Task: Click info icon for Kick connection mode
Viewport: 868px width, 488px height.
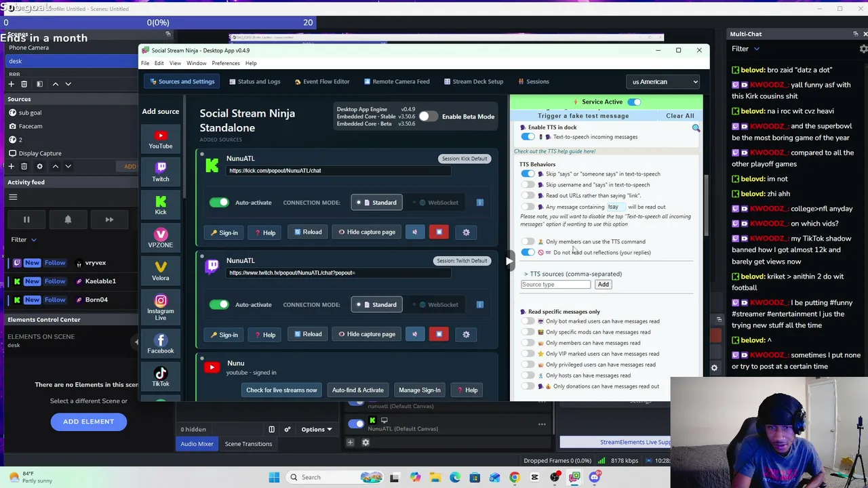Action: coord(480,203)
